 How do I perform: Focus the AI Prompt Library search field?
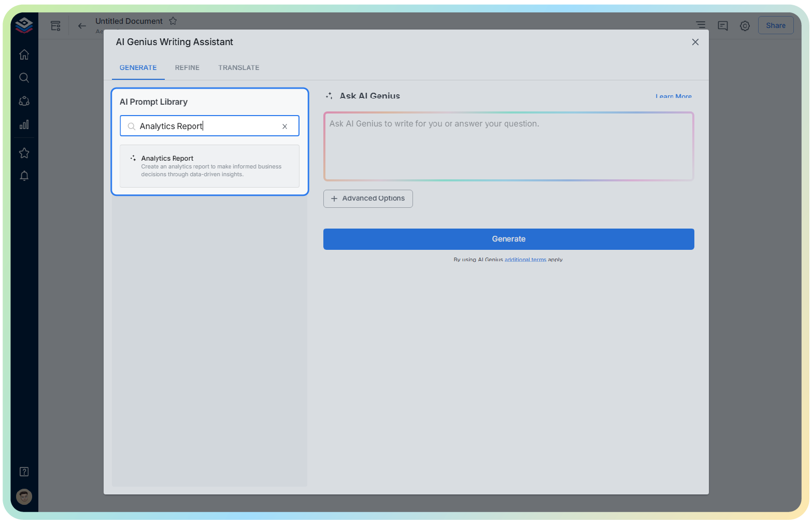tap(209, 126)
